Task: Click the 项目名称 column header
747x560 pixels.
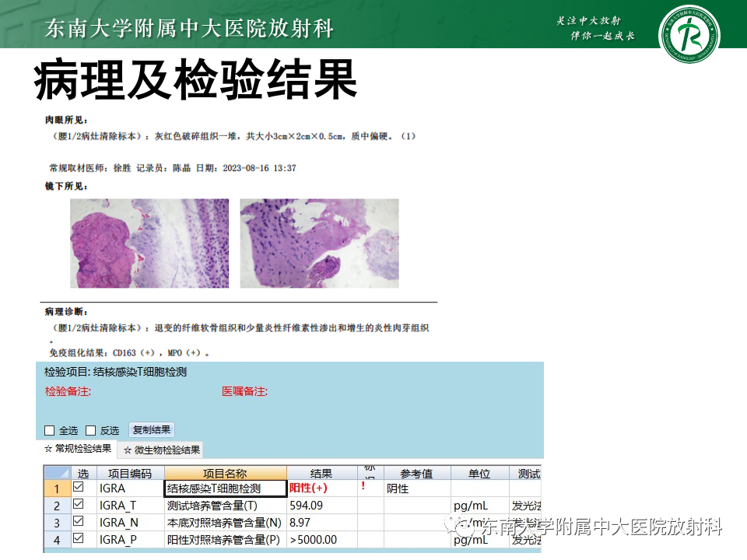Action: pos(226,474)
